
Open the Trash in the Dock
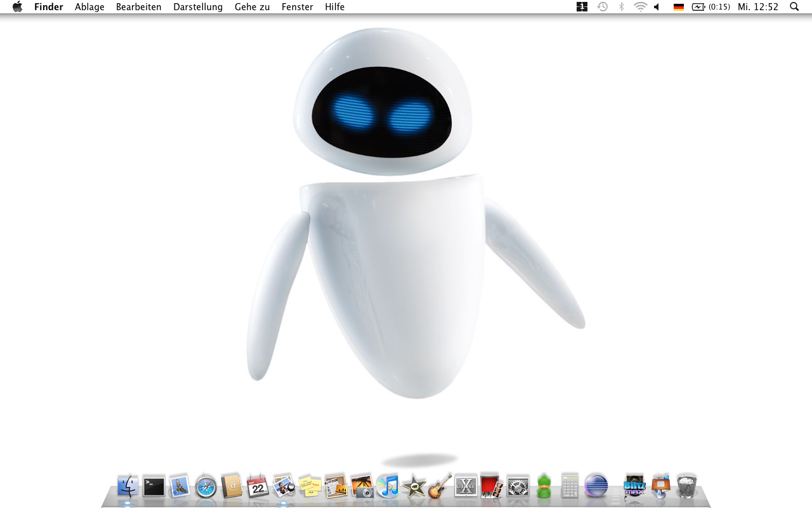[686, 486]
